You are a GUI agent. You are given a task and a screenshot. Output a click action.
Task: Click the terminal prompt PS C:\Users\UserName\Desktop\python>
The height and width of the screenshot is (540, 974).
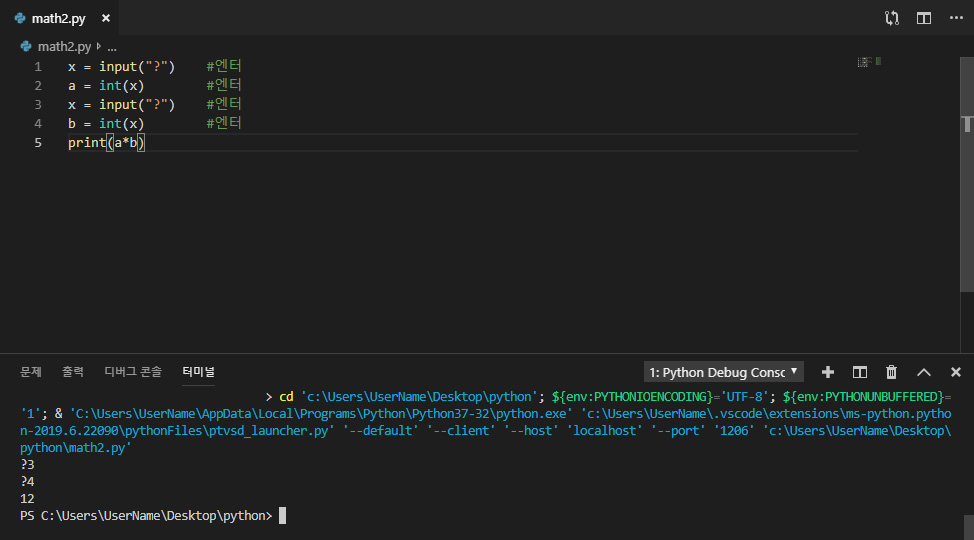[x=146, y=516]
